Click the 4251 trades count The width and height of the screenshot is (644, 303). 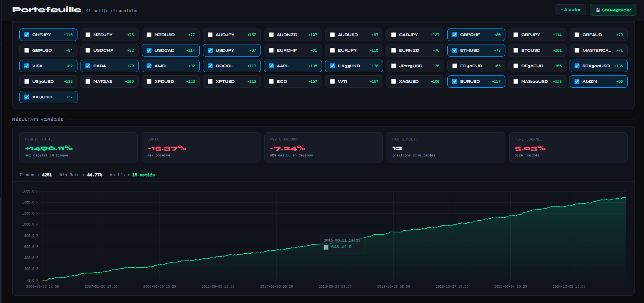coord(47,175)
